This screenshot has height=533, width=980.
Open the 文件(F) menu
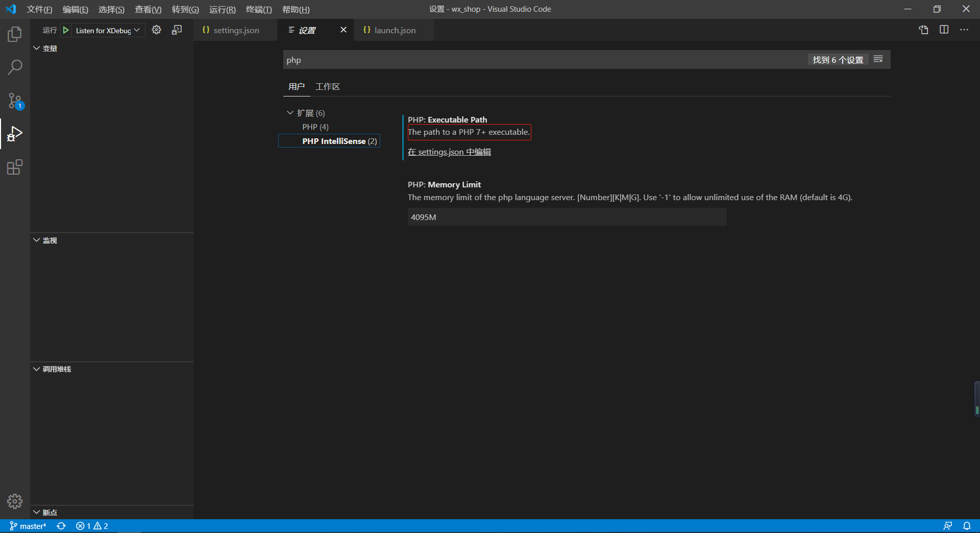[39, 9]
